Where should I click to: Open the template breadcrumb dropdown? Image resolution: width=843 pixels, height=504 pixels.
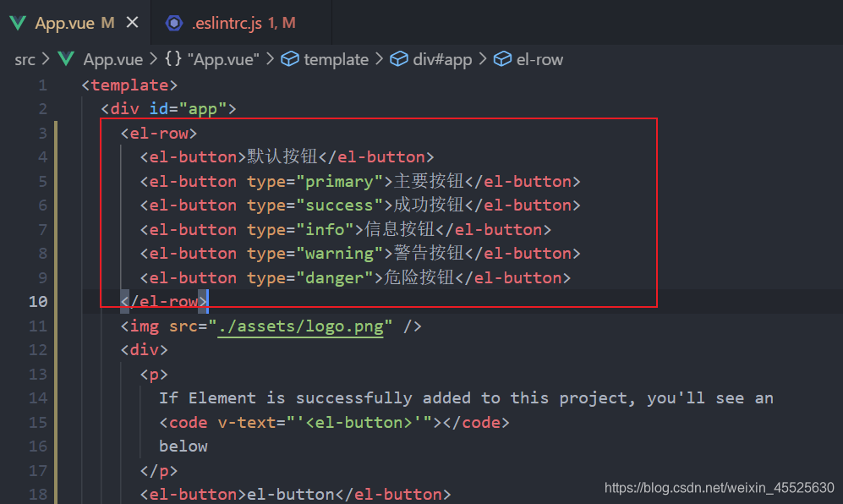point(336,59)
